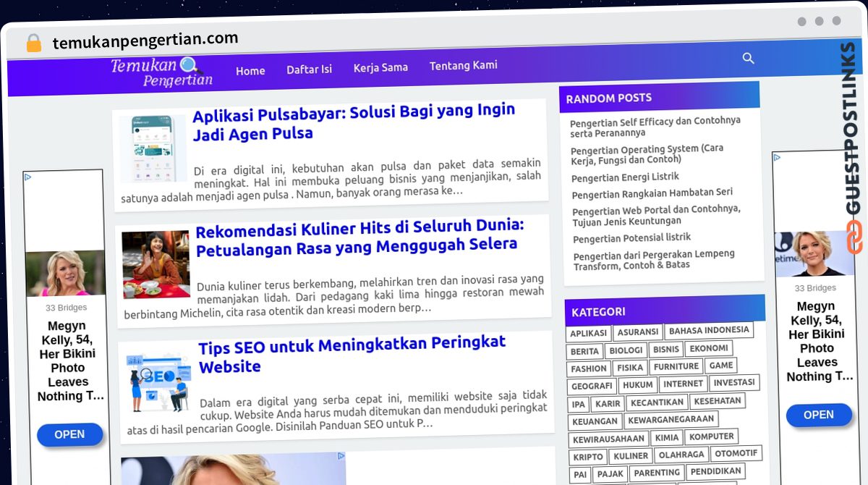Select the PAI category tag
The height and width of the screenshot is (485, 868).
581,475
